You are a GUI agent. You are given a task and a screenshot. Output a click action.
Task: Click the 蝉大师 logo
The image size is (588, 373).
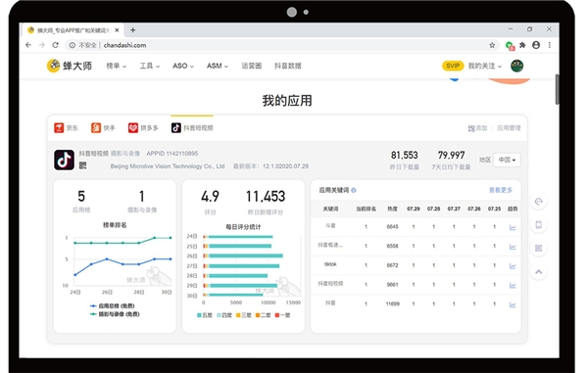pyautogui.click(x=70, y=66)
